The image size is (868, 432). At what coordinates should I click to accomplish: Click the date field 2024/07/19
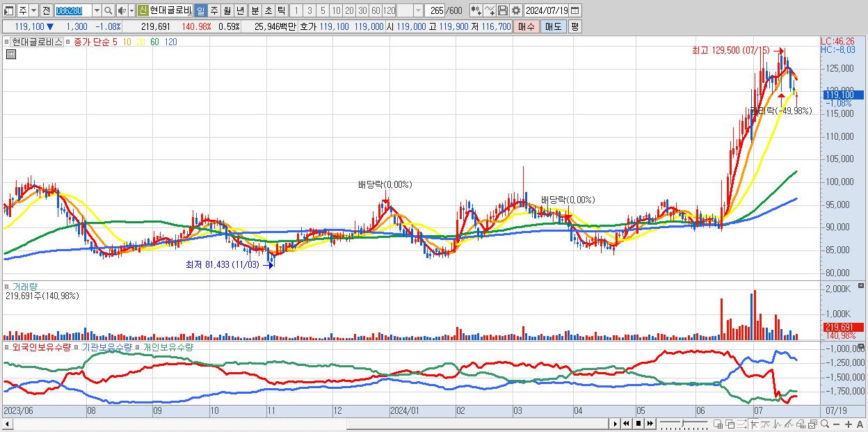click(546, 11)
